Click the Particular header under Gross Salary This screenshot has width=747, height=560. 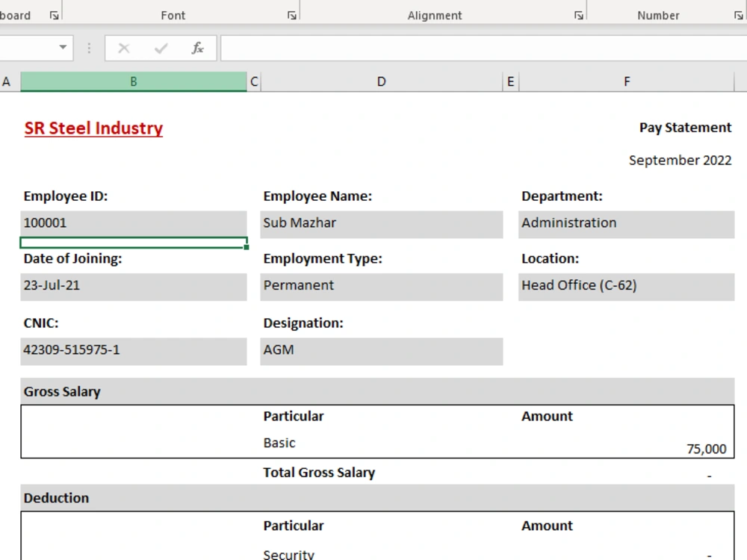(x=294, y=416)
